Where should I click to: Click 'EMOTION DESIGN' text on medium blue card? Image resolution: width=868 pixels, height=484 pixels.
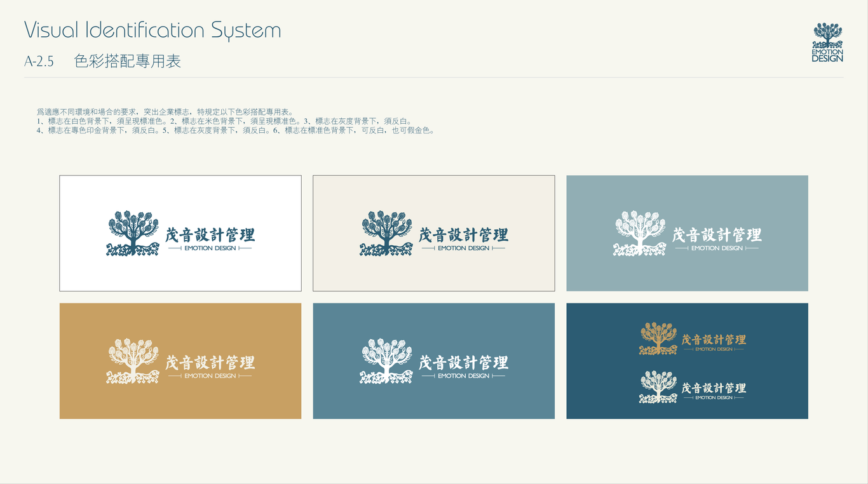(x=463, y=376)
